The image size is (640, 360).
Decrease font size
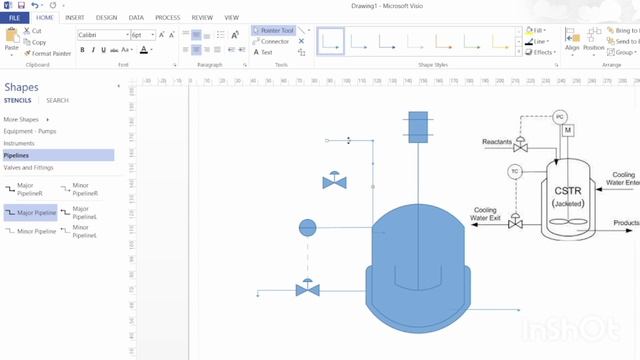click(171, 35)
